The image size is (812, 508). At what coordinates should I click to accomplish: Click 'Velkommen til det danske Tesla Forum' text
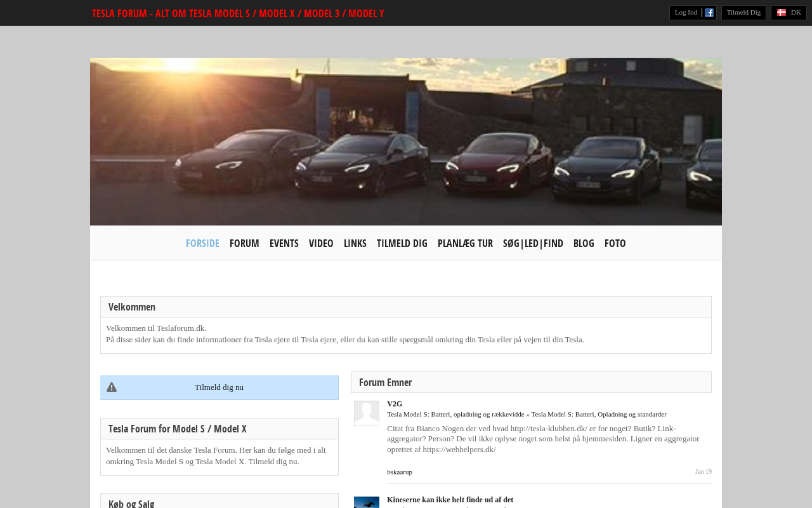tap(216, 456)
